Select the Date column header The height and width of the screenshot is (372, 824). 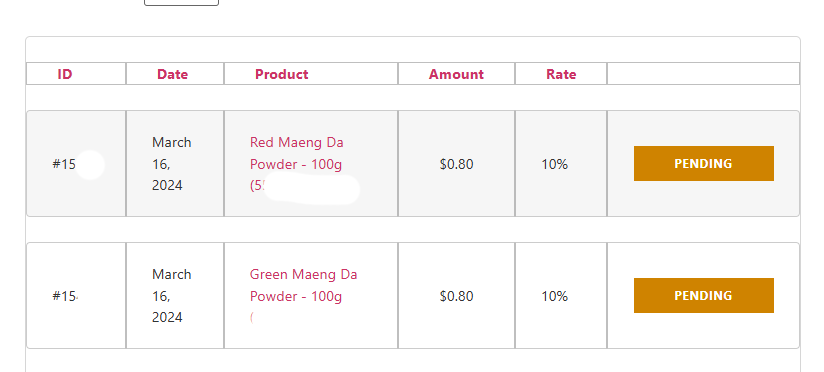172,74
